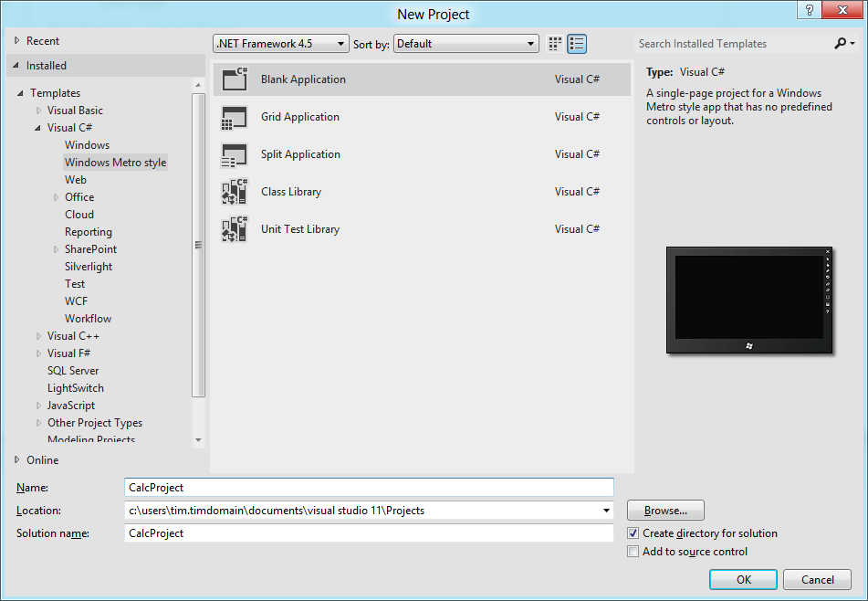Click the tree scrollbar down arrow

pos(198,440)
